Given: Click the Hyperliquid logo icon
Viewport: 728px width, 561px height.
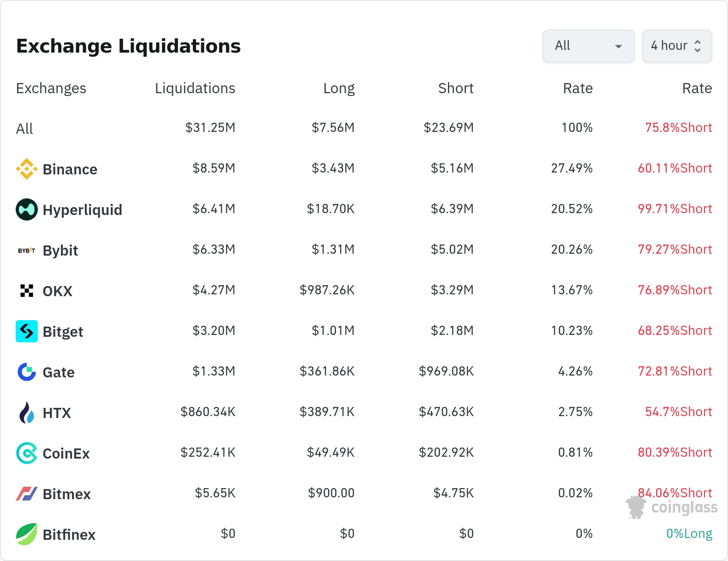Looking at the screenshot, I should [x=27, y=209].
